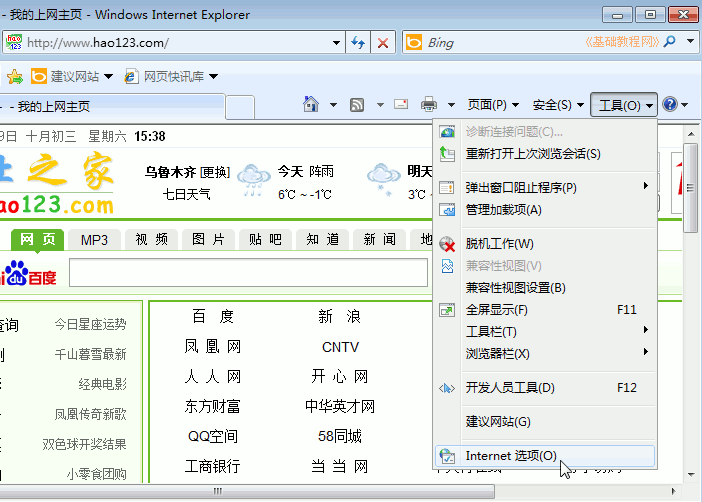Select the 新闻 search tab
The image size is (702, 502).
point(380,240)
